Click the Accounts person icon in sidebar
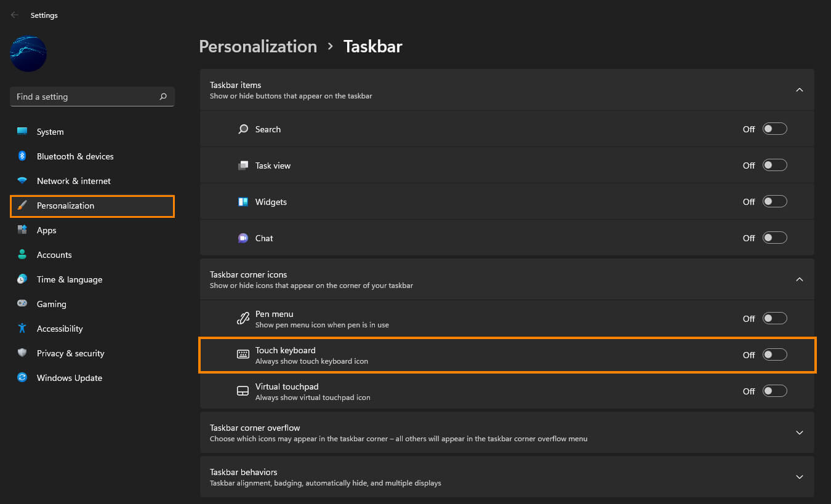831x504 pixels. pyautogui.click(x=22, y=255)
